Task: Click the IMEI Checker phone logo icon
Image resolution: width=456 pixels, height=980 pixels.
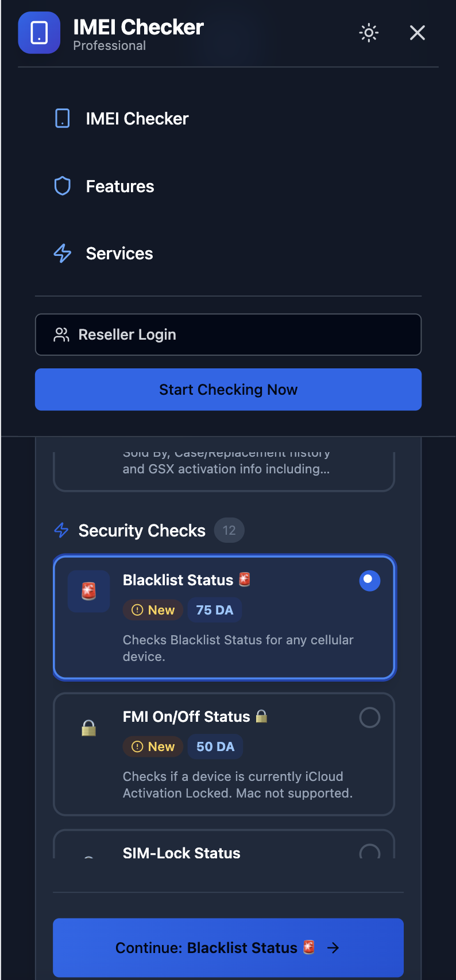Action: (x=38, y=33)
